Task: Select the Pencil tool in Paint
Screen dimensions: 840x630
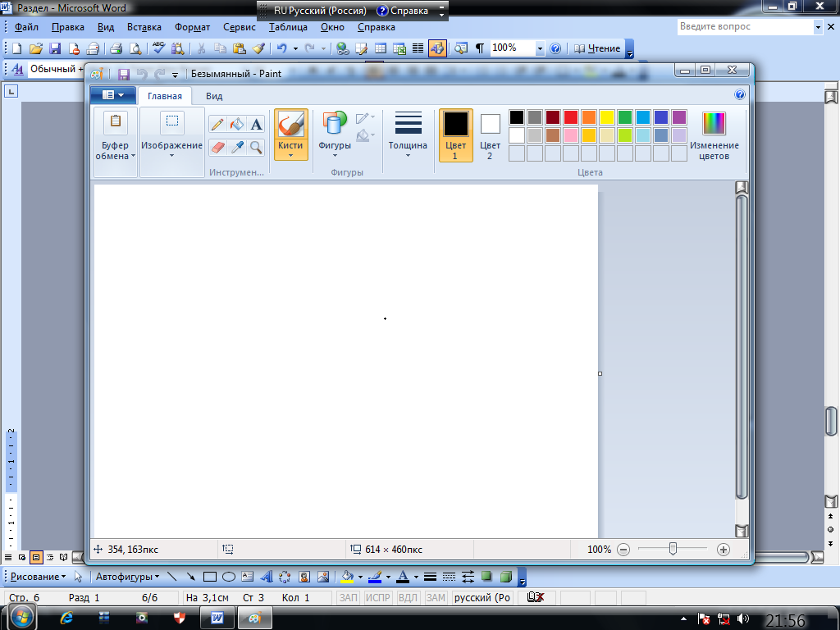Action: pyautogui.click(x=217, y=125)
